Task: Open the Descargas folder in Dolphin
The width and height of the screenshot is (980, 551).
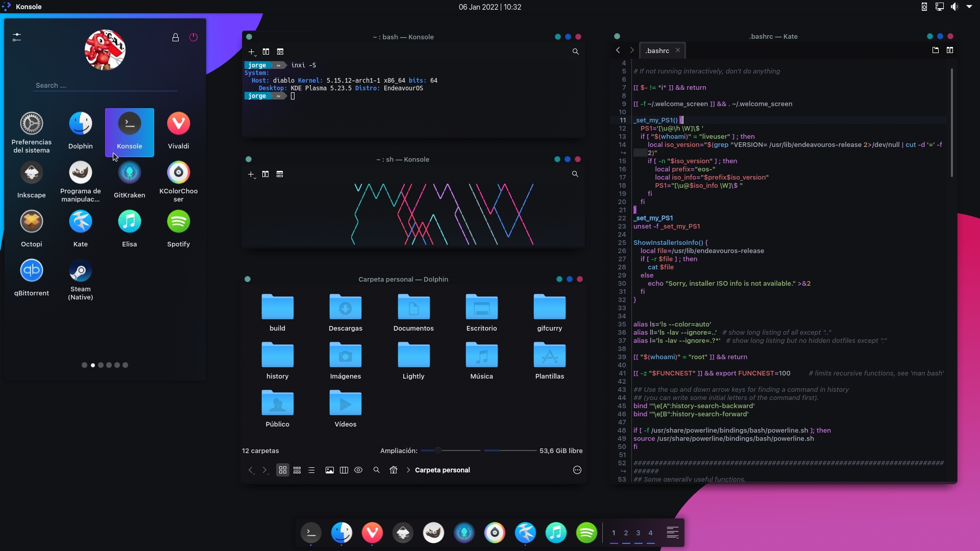Action: pyautogui.click(x=346, y=313)
